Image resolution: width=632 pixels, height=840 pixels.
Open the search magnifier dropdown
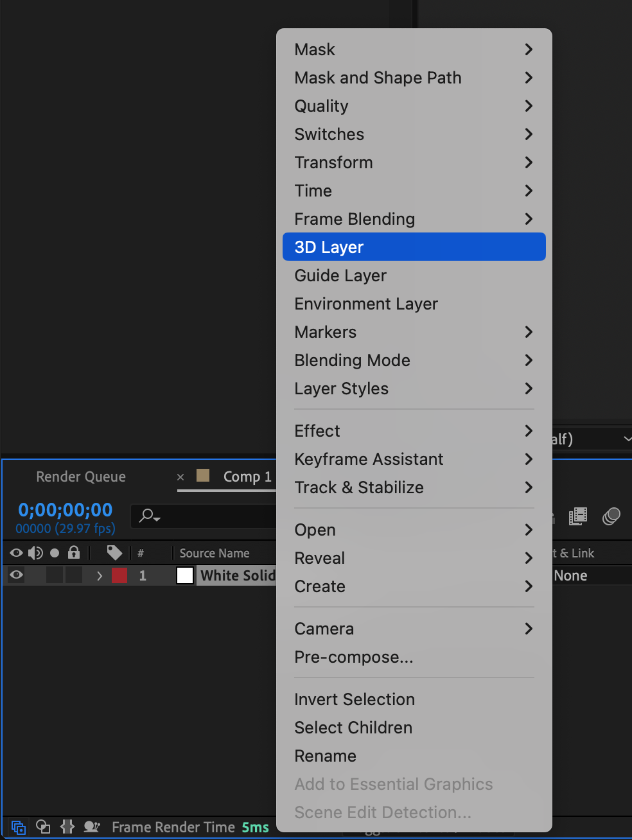click(150, 516)
